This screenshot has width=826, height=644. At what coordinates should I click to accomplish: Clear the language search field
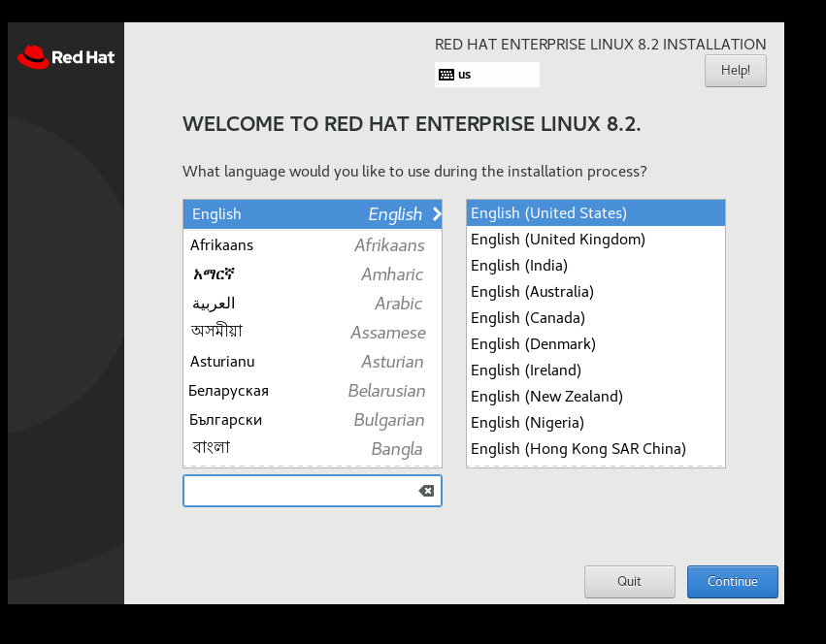coord(426,491)
